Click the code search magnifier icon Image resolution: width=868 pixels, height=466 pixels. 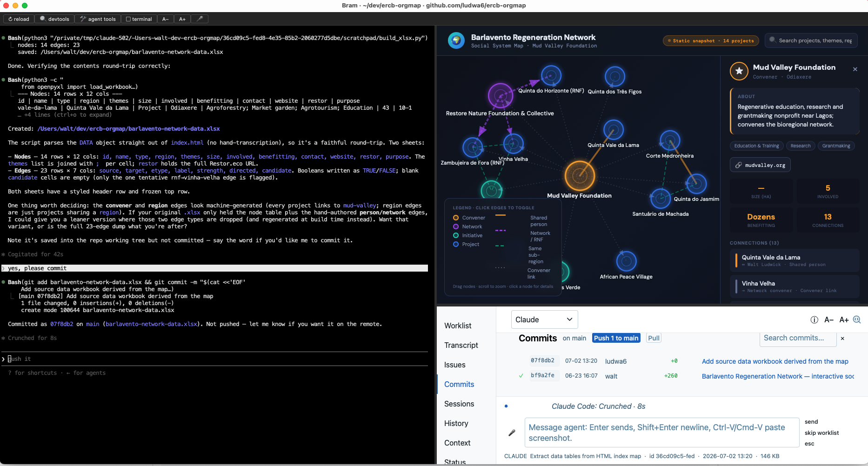coord(857,320)
